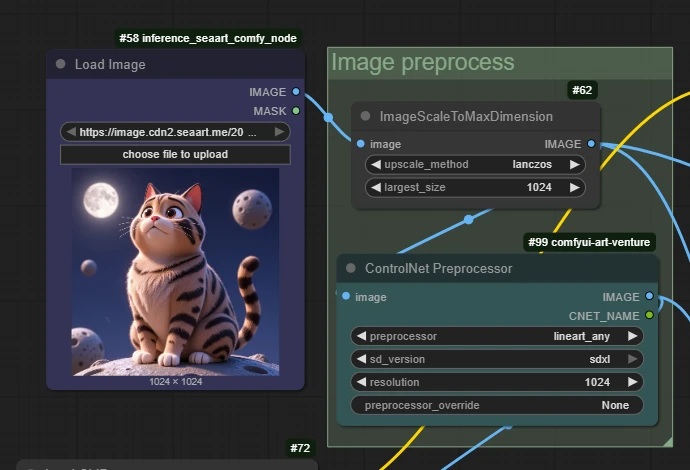690x470 pixels.
Task: Collapse the ImageScaleToMaxDimension node dot
Action: point(365,116)
